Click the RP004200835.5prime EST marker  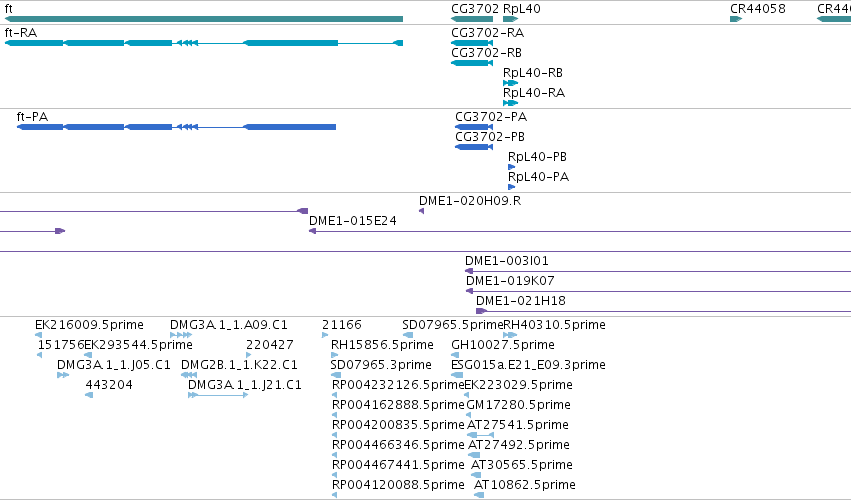coord(334,435)
